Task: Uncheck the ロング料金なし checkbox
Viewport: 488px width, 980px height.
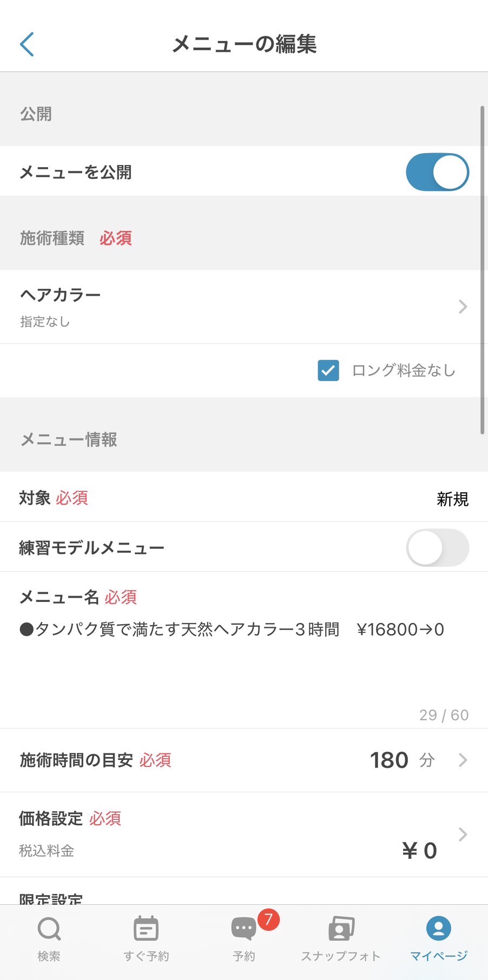Action: pos(328,370)
